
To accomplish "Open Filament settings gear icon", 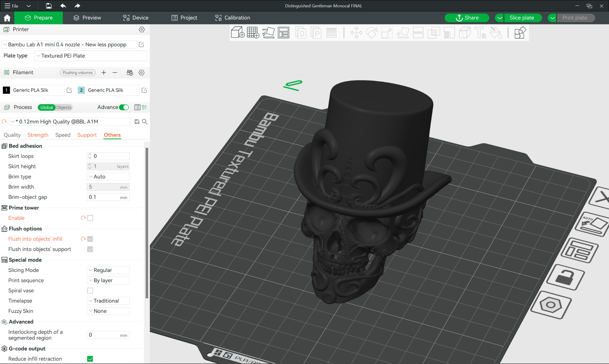I will (141, 73).
